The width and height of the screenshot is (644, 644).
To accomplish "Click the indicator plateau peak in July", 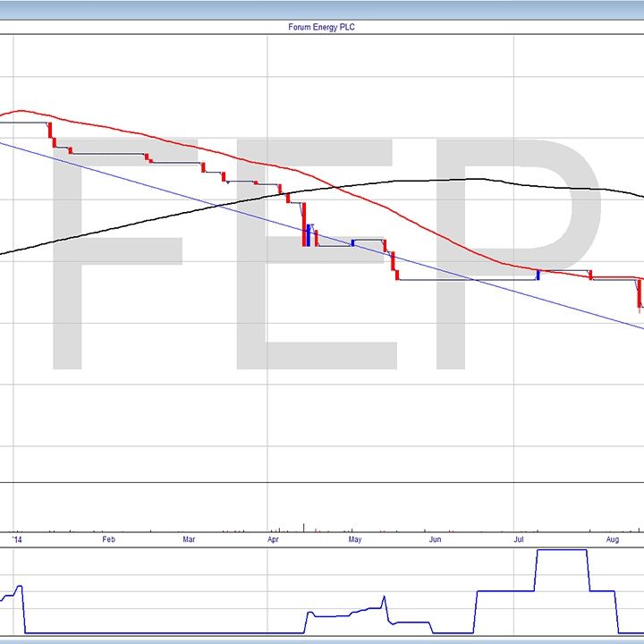I will click(x=561, y=550).
